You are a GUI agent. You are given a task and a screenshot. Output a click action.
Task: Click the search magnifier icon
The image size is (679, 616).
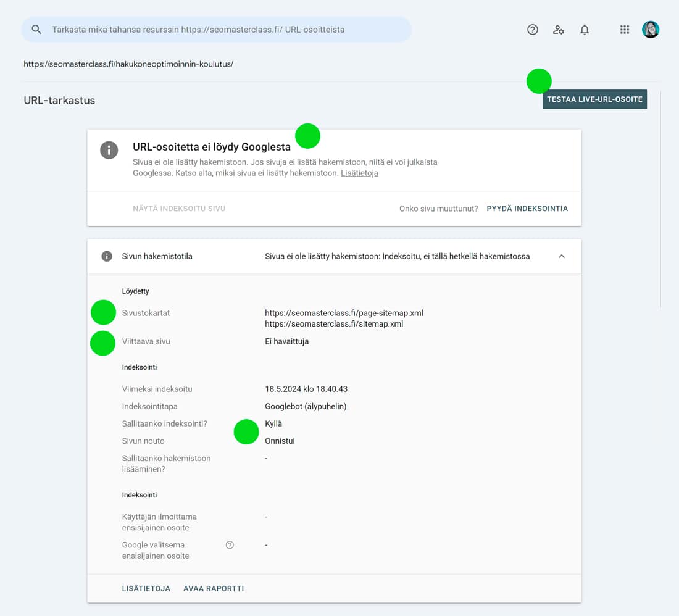click(36, 30)
